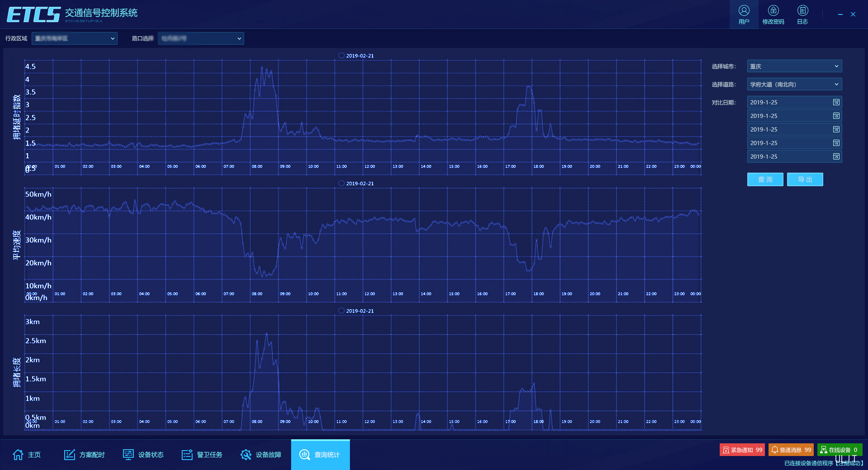
Task: Expand the 行政区域 dropdown
Action: pyautogui.click(x=75, y=38)
